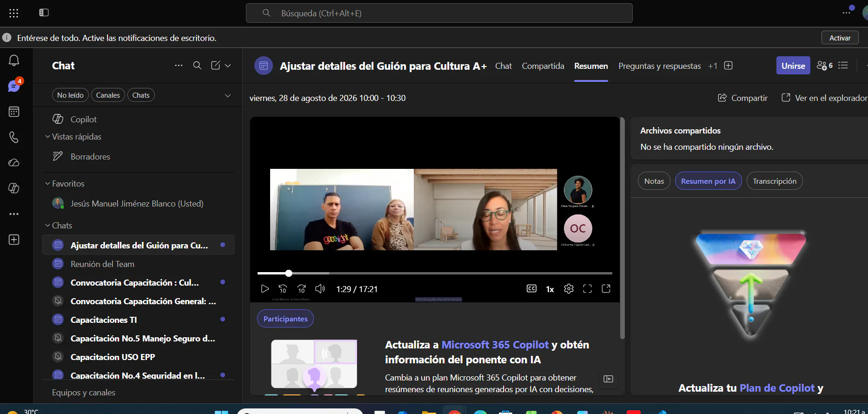The image size is (868, 414).
Task: Show the 6 participants list
Action: [825, 66]
